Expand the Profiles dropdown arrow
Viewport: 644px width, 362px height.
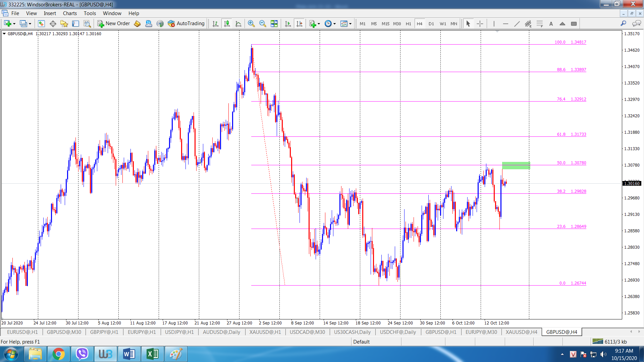[x=30, y=24]
